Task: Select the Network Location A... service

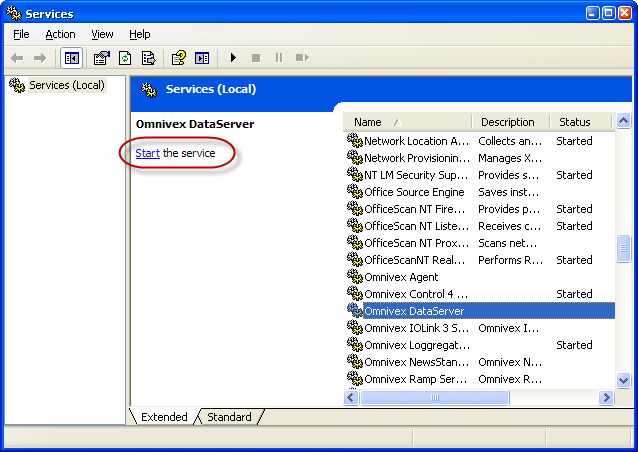Action: tap(416, 141)
